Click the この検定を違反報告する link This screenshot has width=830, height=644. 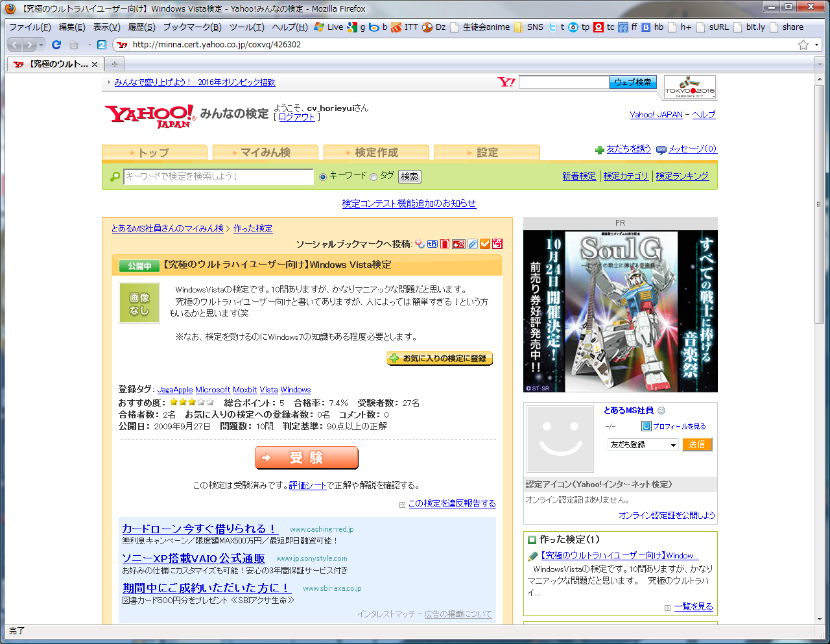452,503
